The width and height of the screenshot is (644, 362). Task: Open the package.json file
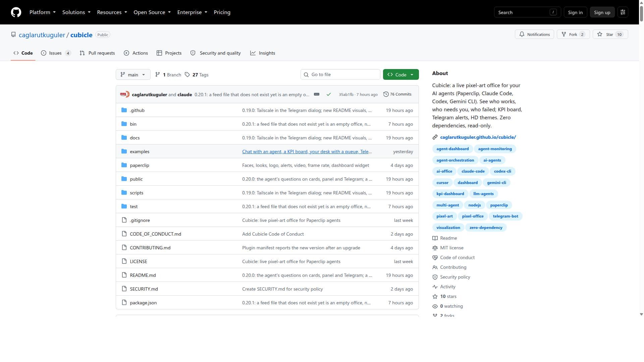(x=143, y=303)
